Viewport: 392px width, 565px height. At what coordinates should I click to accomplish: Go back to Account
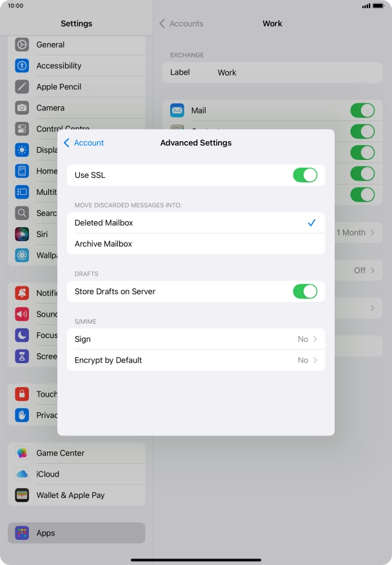click(x=84, y=143)
